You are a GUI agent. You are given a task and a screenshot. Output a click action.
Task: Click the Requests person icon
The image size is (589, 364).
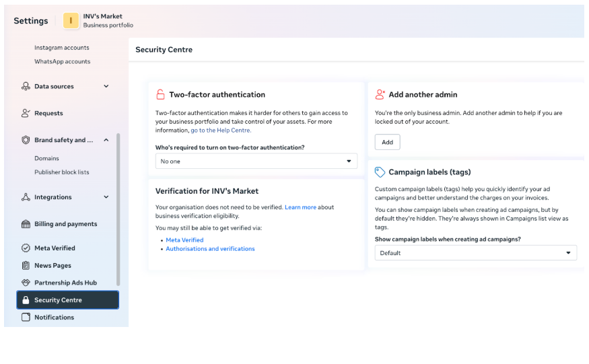26,113
